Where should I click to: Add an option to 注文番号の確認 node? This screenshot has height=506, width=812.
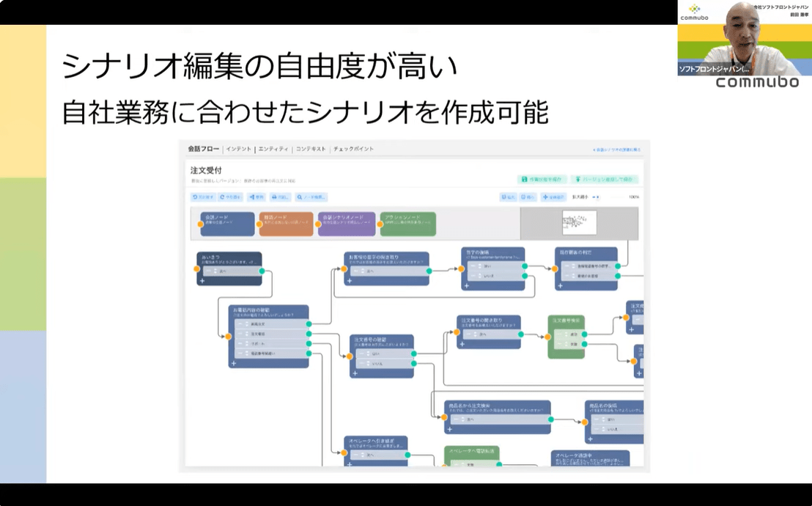355,373
